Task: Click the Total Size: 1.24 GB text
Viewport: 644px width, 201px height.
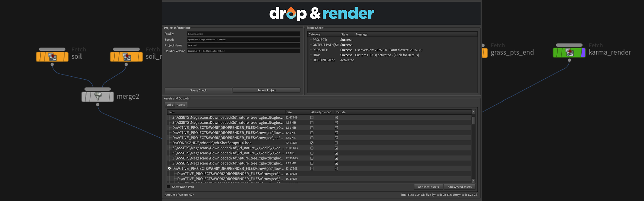Action: point(413,195)
